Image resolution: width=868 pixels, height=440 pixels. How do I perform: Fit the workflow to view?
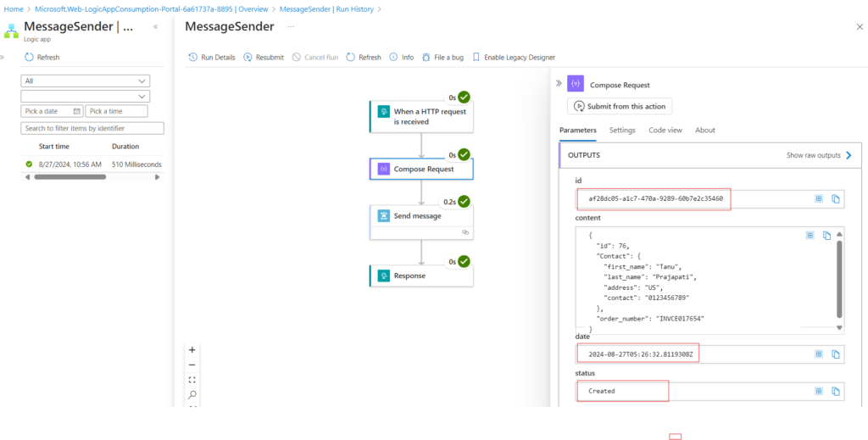192,380
